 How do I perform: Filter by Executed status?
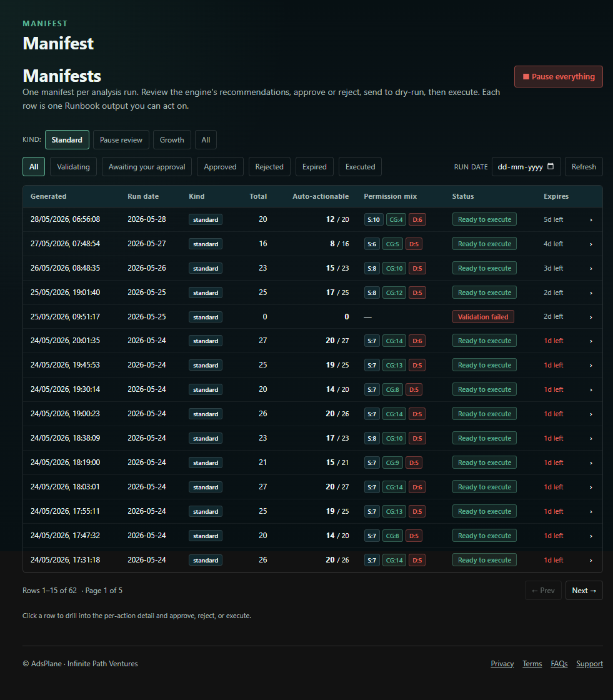click(361, 166)
